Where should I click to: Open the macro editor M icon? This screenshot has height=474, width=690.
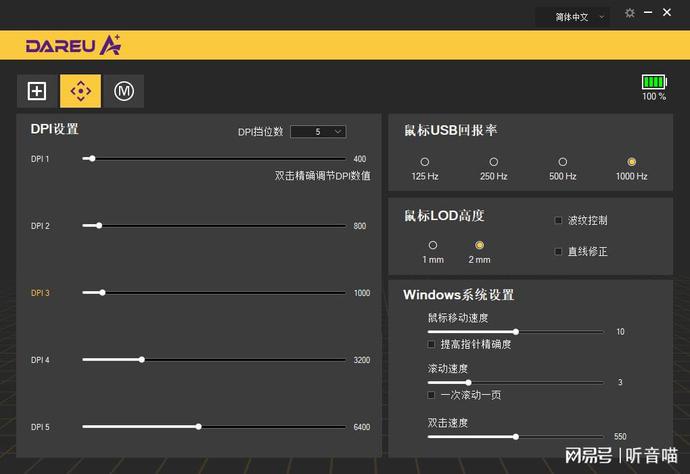[124, 91]
